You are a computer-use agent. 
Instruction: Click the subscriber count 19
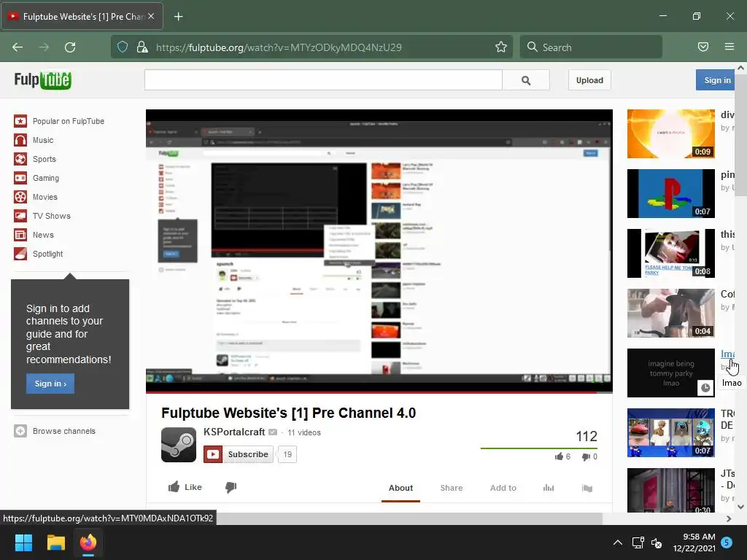pyautogui.click(x=287, y=454)
